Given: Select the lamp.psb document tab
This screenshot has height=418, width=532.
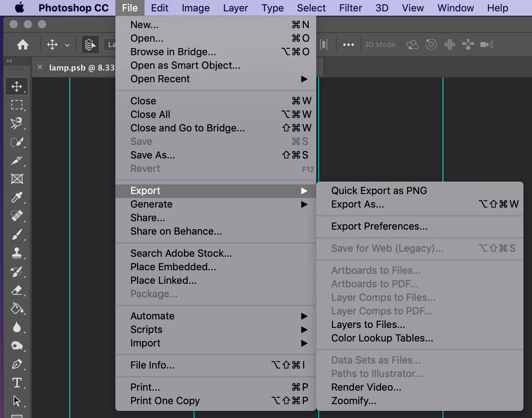Looking at the screenshot, I should pyautogui.click(x=82, y=68).
